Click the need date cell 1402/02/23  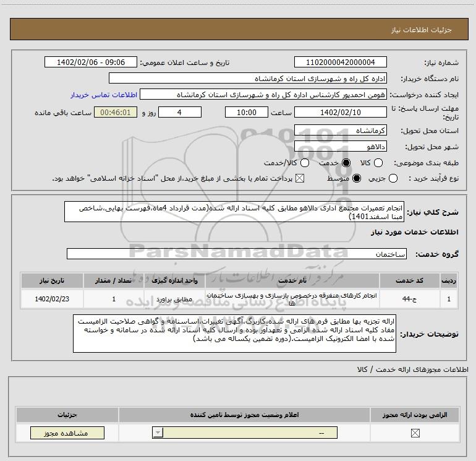click(x=52, y=299)
